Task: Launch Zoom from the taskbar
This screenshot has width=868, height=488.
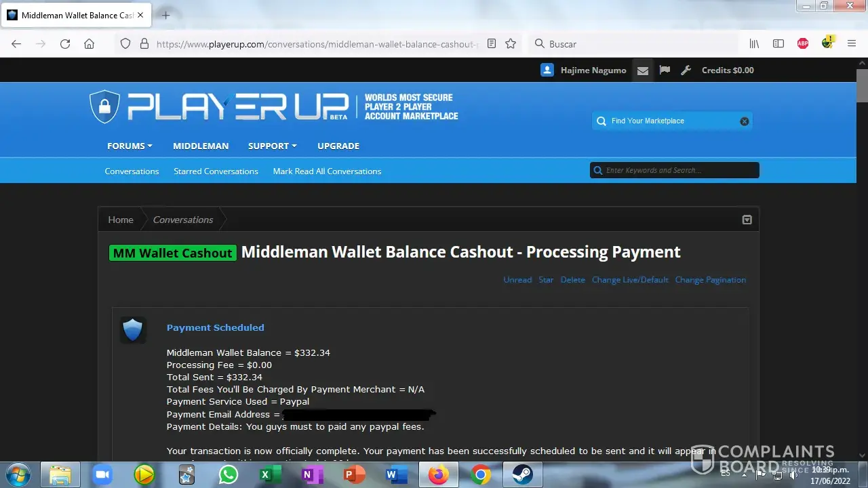Action: 102,474
